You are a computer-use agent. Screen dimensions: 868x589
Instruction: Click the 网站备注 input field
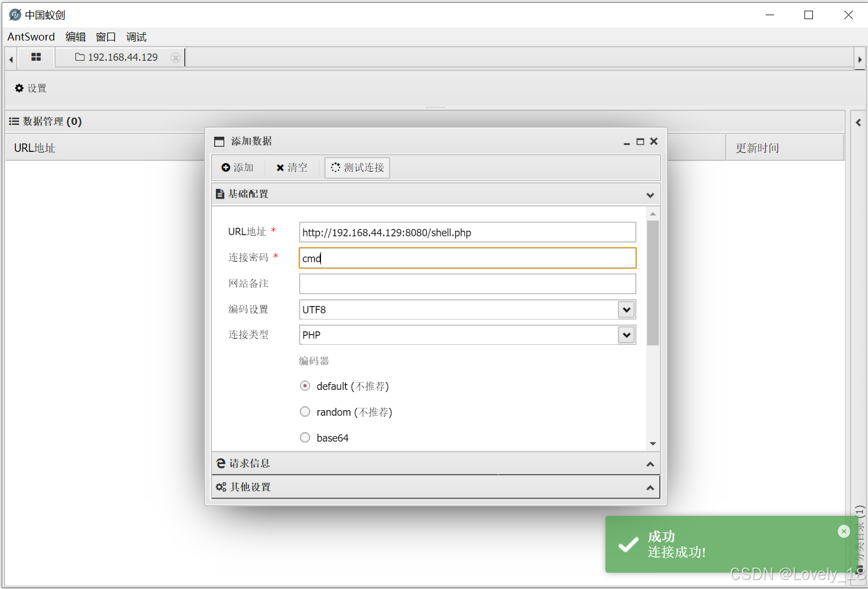pos(467,284)
